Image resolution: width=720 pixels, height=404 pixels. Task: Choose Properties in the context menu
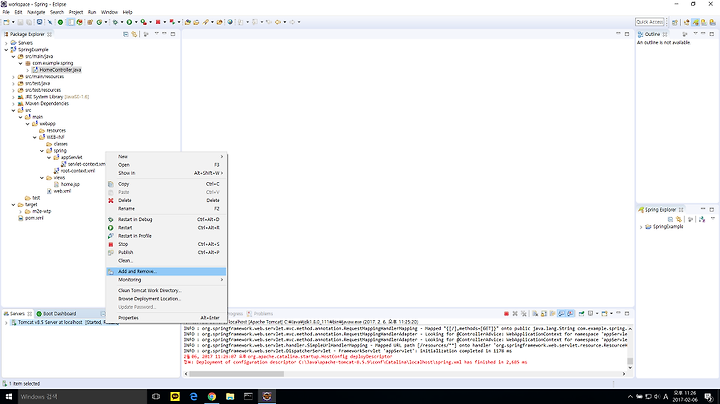click(166, 318)
